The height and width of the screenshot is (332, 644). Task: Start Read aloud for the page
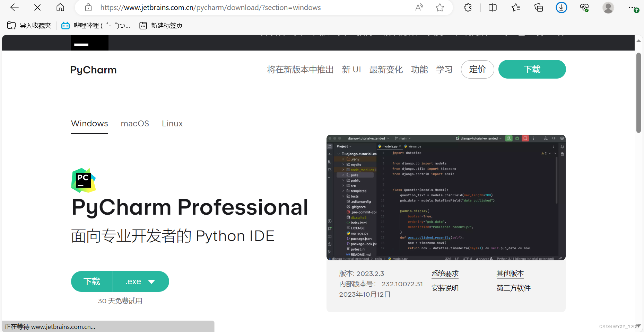click(419, 7)
